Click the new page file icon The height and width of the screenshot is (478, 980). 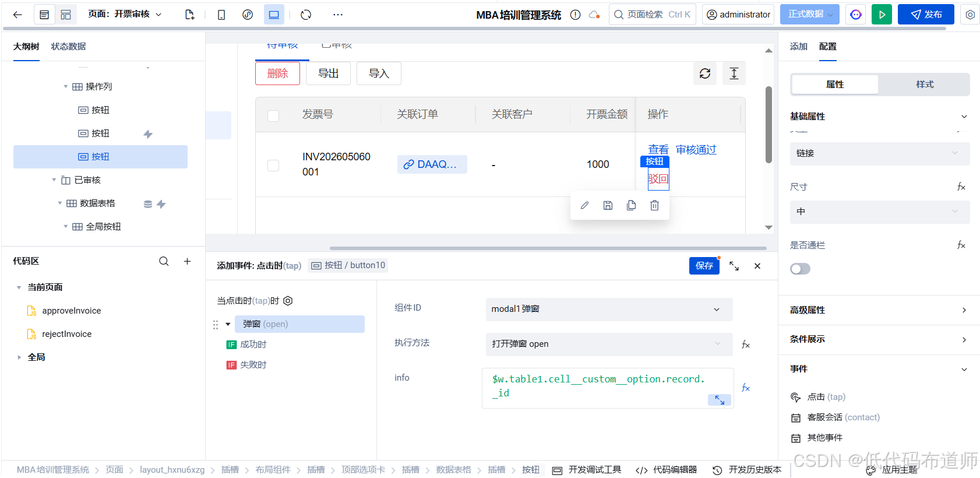point(189,15)
